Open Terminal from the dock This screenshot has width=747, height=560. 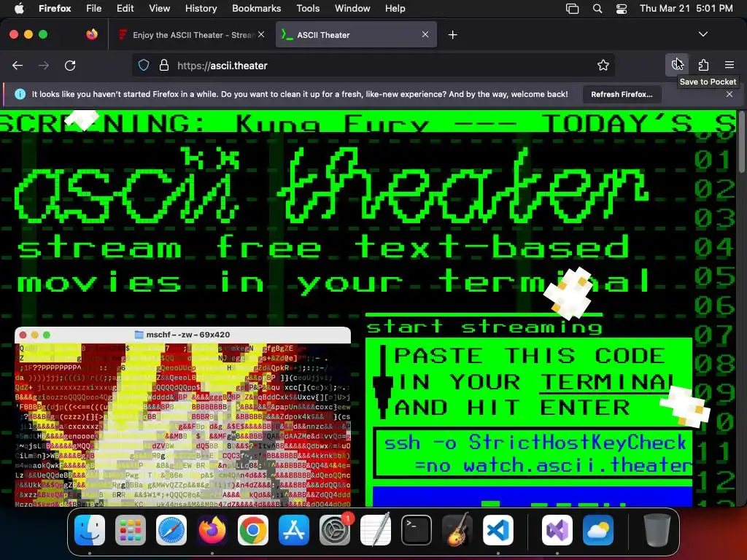417,530
